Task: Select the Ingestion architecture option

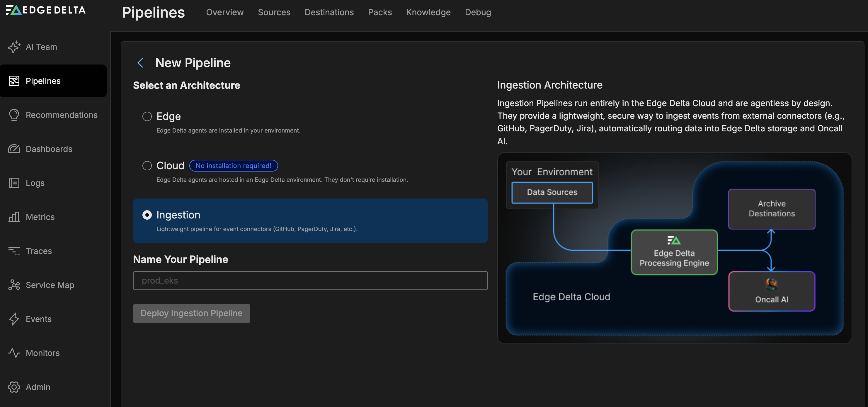Action: pyautogui.click(x=147, y=215)
